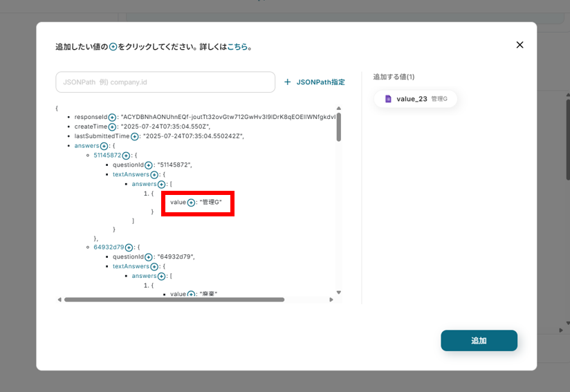Click plus icon beside questionId "51145872"
The width and height of the screenshot is (570, 392).
pyautogui.click(x=148, y=165)
